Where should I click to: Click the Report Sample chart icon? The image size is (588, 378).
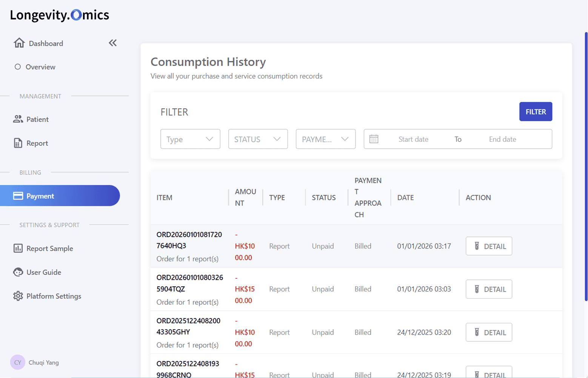(18, 248)
